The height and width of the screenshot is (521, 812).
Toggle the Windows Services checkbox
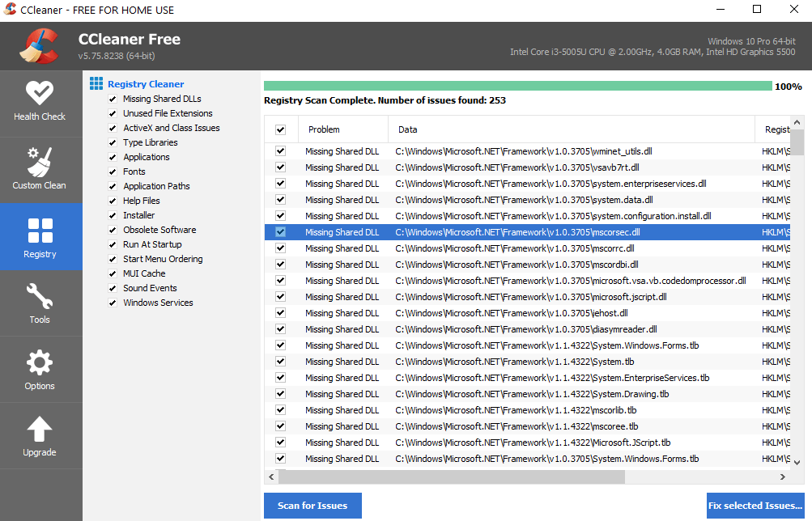click(113, 303)
